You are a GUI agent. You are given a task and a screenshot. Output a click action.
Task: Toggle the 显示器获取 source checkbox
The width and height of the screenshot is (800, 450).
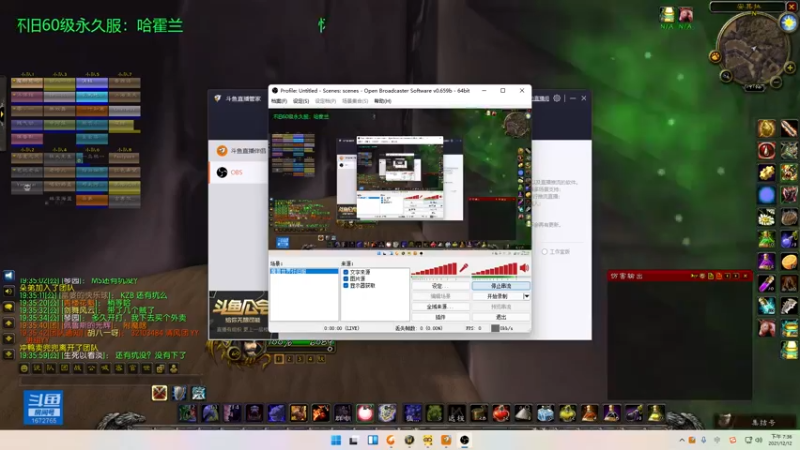(x=346, y=286)
